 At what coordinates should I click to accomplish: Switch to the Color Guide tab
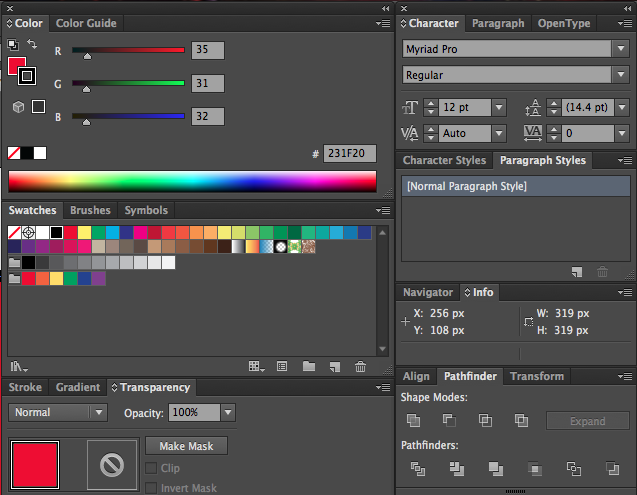(85, 23)
